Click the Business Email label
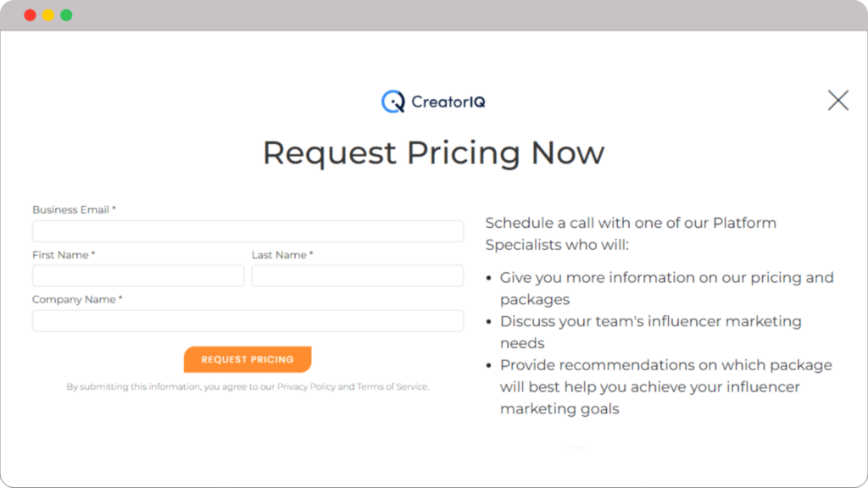This screenshot has width=868, height=488. [72, 210]
